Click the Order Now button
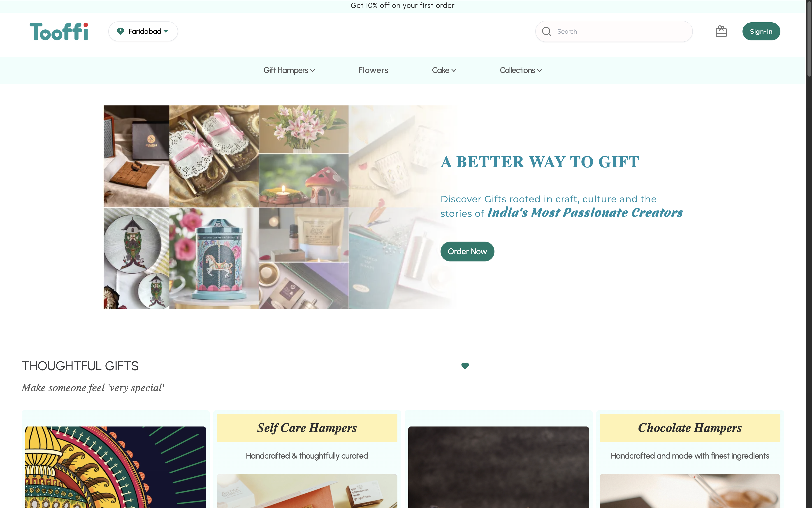812x508 pixels. point(467,251)
